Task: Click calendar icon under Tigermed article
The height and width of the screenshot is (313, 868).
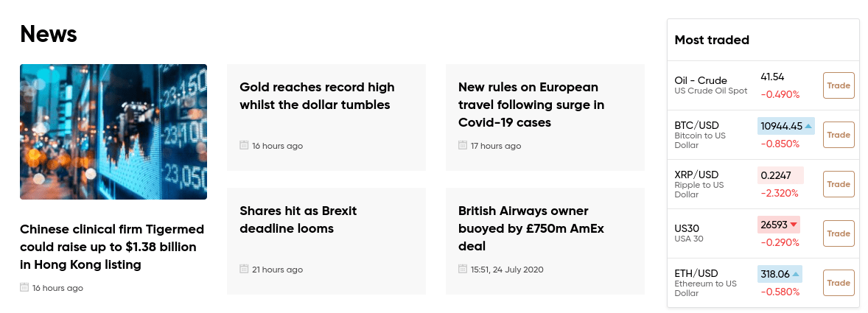Action: pos(24,287)
